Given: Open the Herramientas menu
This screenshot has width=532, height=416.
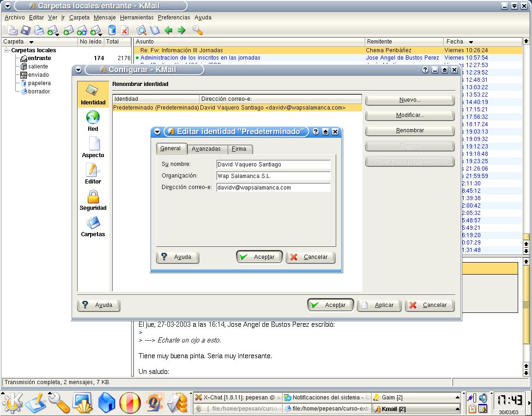Looking at the screenshot, I should pos(136,18).
